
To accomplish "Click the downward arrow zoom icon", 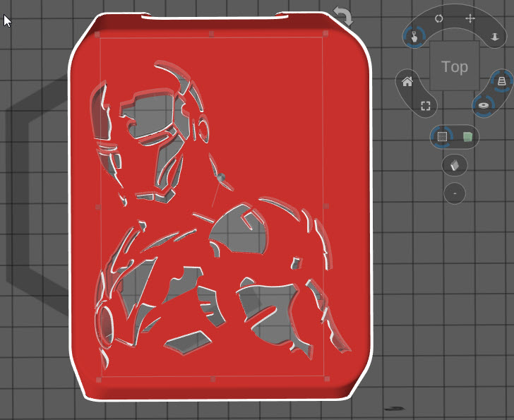I will tap(495, 37).
